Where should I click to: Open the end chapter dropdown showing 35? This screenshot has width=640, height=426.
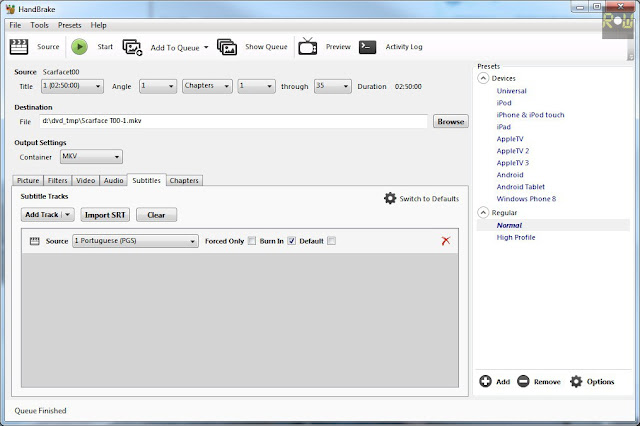click(333, 86)
